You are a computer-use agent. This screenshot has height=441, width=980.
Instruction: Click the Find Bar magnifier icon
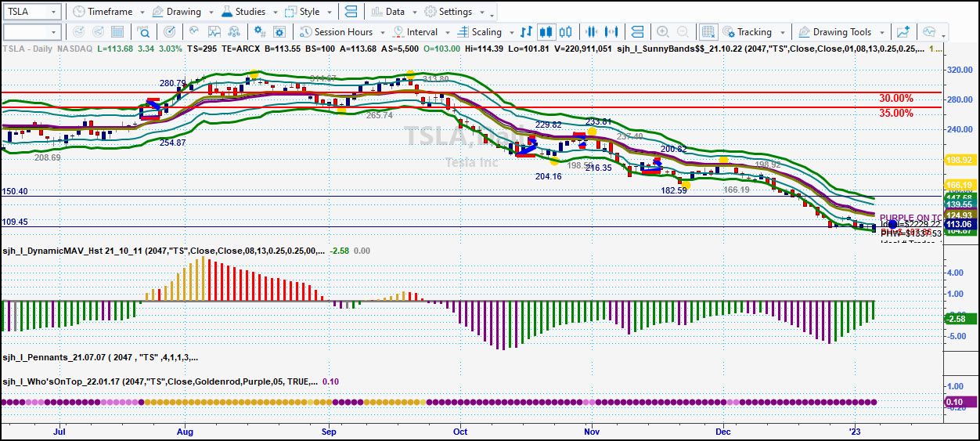click(144, 32)
